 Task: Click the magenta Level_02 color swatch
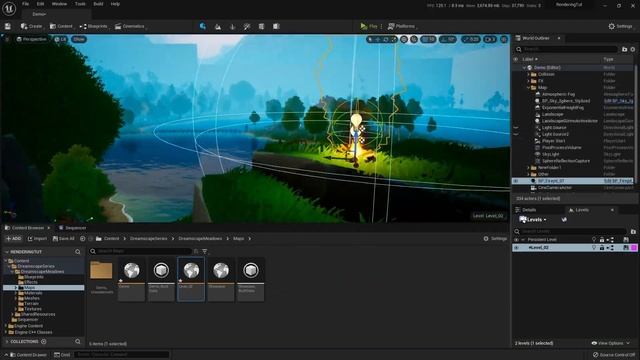coord(634,248)
